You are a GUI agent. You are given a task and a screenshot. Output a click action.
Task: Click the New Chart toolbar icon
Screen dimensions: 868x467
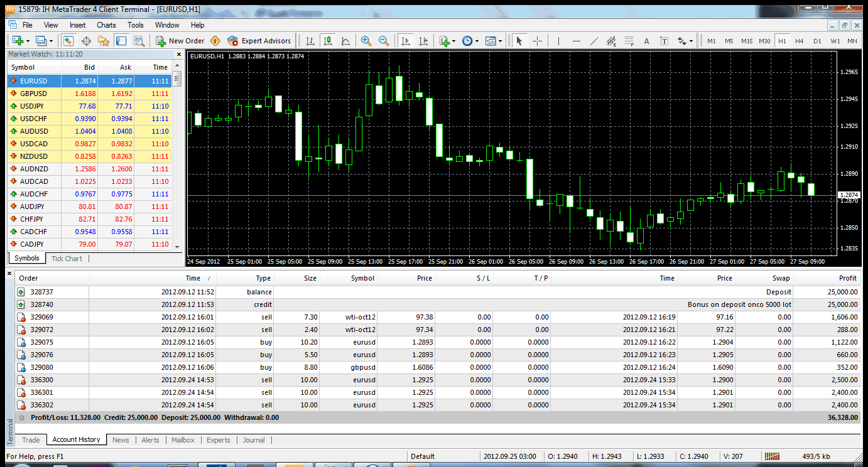[x=16, y=41]
